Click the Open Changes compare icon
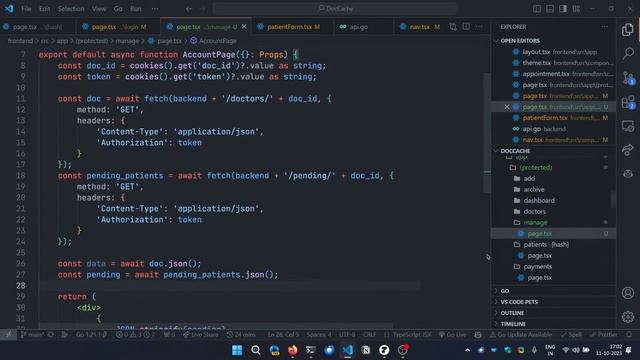 pyautogui.click(x=453, y=27)
